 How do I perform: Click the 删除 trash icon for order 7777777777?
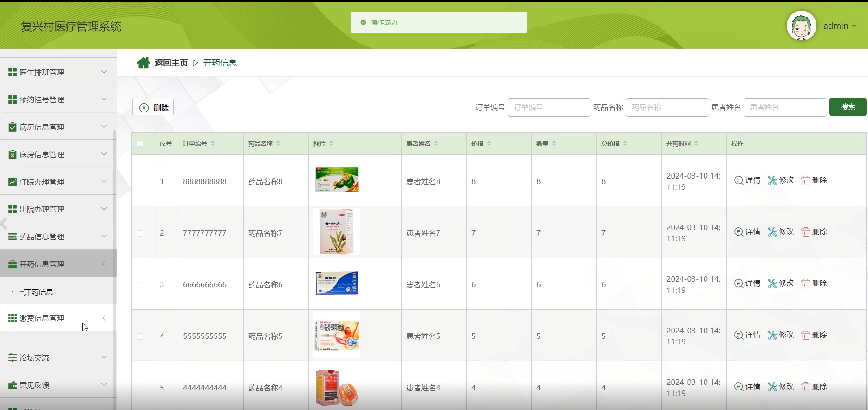pos(806,232)
